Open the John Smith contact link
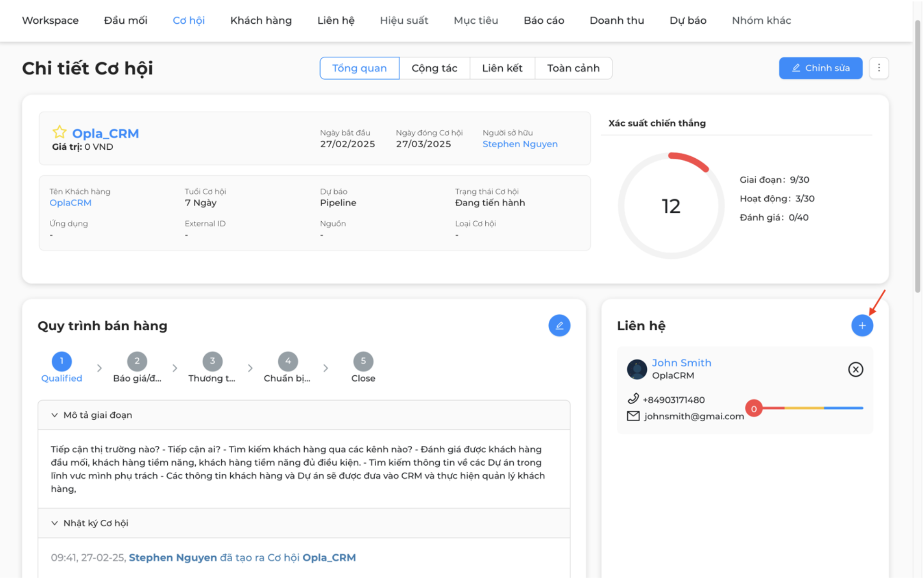 tap(681, 363)
